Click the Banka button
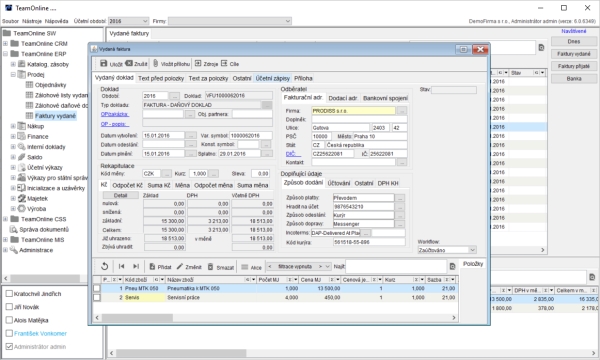The width and height of the screenshot is (600, 360). click(574, 78)
